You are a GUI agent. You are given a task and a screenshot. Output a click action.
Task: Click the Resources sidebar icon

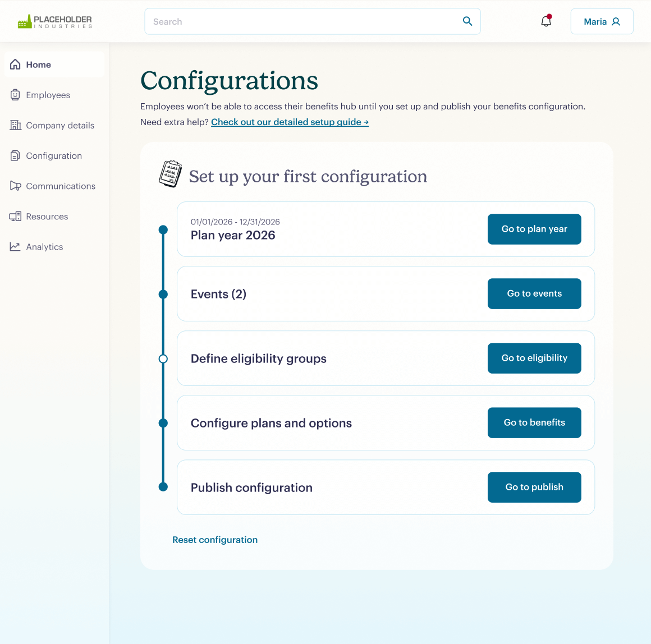(15, 216)
